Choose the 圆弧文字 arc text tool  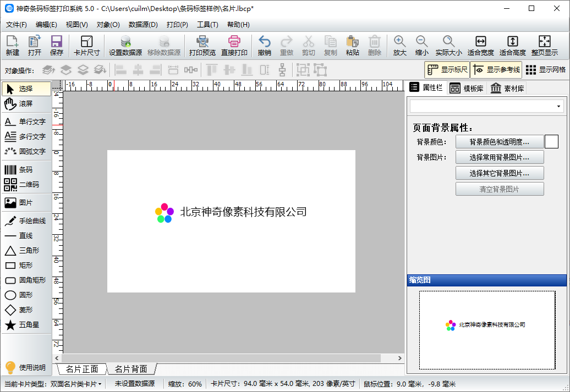pos(25,151)
